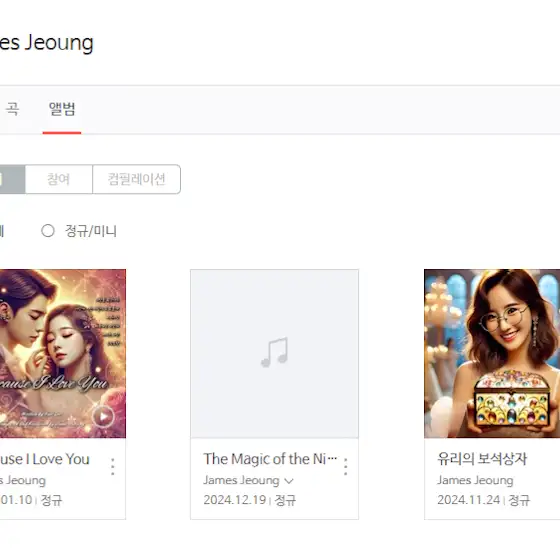Play the Because I Love You album
The height and width of the screenshot is (560, 560).
point(103,416)
